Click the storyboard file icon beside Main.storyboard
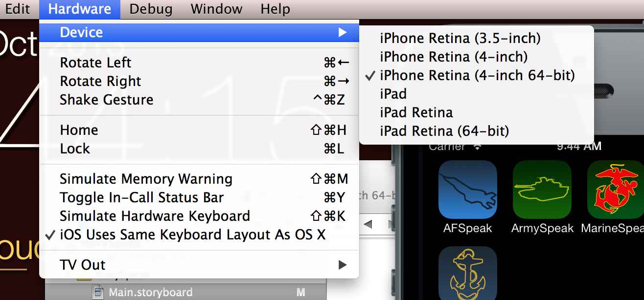Image resolution: width=644 pixels, height=300 pixels. [x=98, y=293]
